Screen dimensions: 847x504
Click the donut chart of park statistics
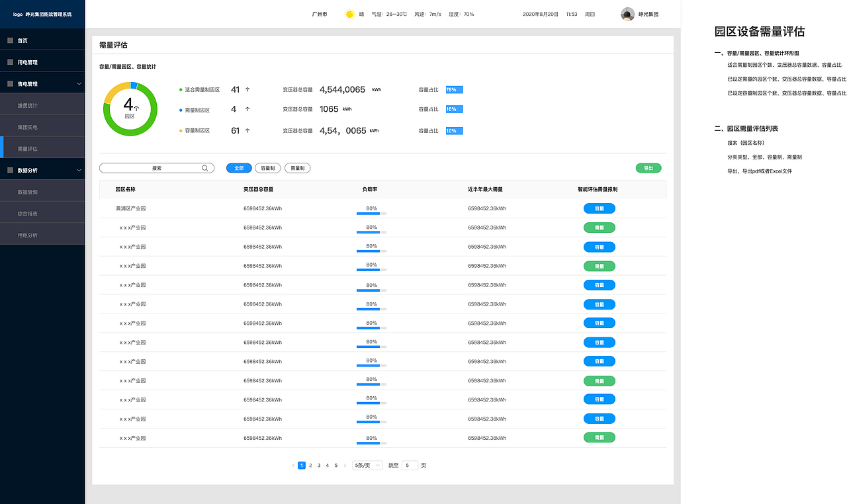pyautogui.click(x=130, y=109)
